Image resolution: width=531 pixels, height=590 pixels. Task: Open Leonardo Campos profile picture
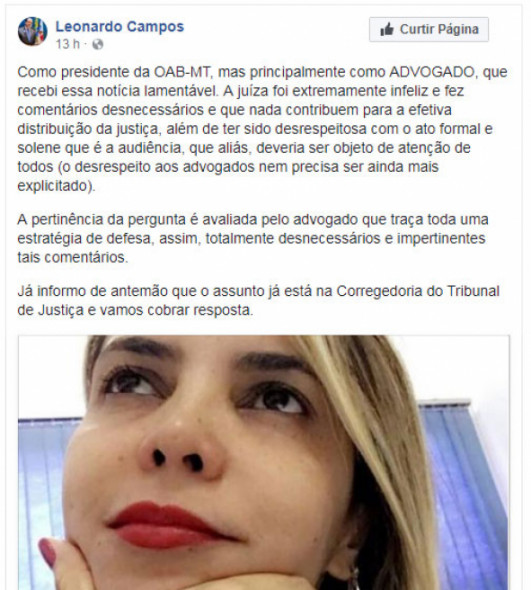[32, 31]
